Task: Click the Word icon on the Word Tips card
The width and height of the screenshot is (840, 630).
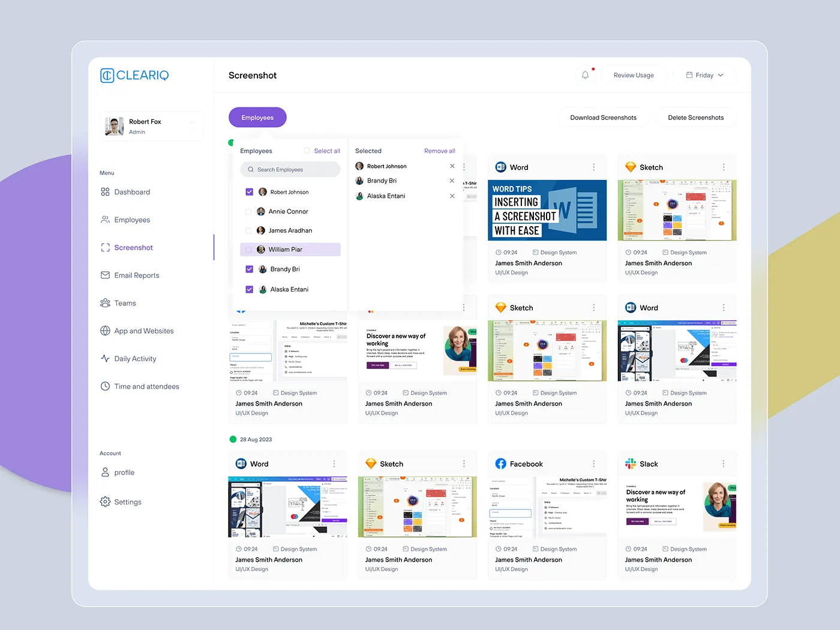Action: click(500, 167)
